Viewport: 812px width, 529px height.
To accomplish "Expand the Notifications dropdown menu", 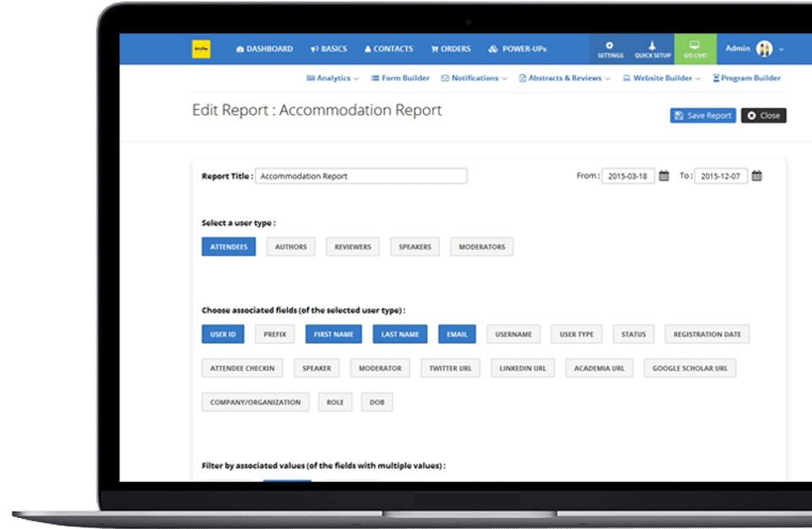I will point(474,78).
